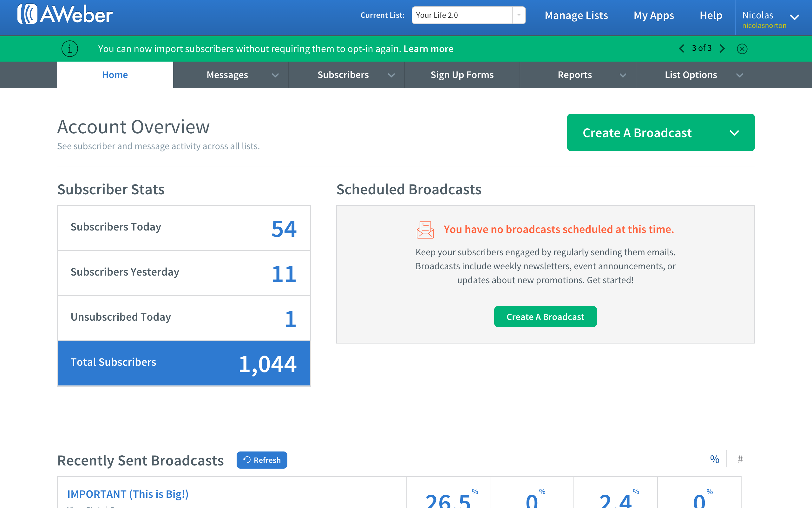812x508 pixels.
Task: Expand the Reports menu chevron
Action: click(623, 75)
